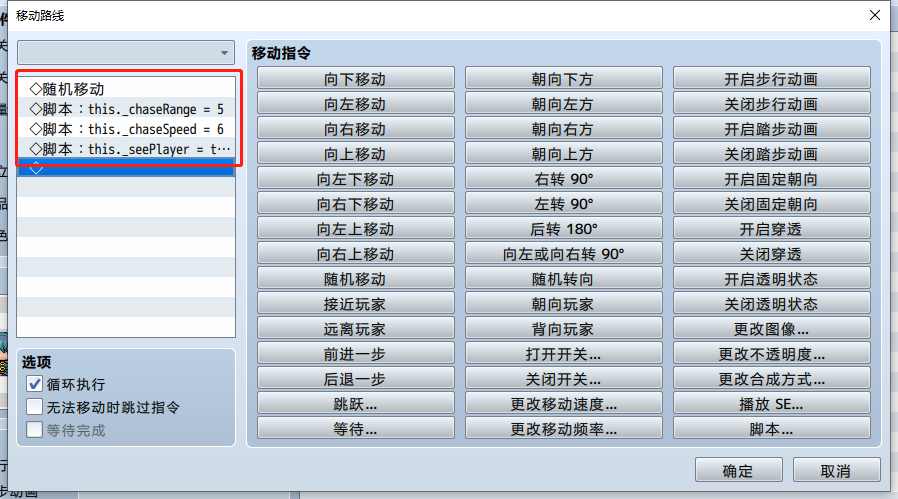Add the 远离玩家 command
This screenshot has height=499, width=898.
(x=356, y=329)
